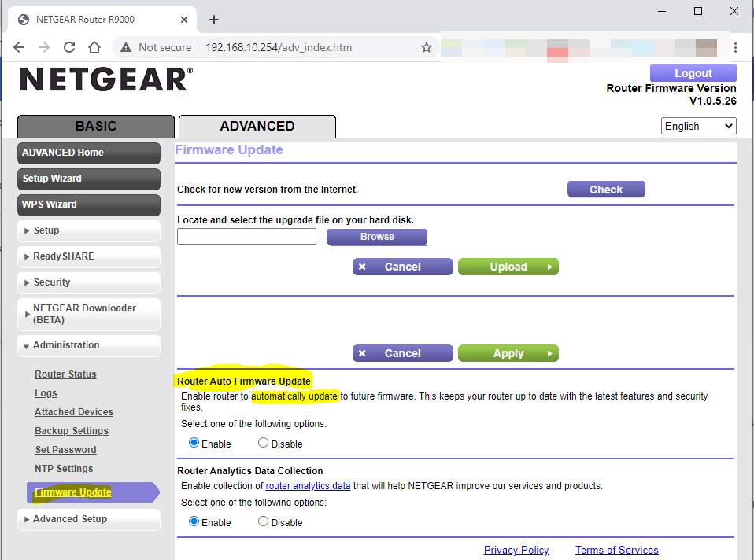This screenshot has height=560, width=754.
Task: Open ADVANCED Home in sidebar
Action: coord(88,153)
